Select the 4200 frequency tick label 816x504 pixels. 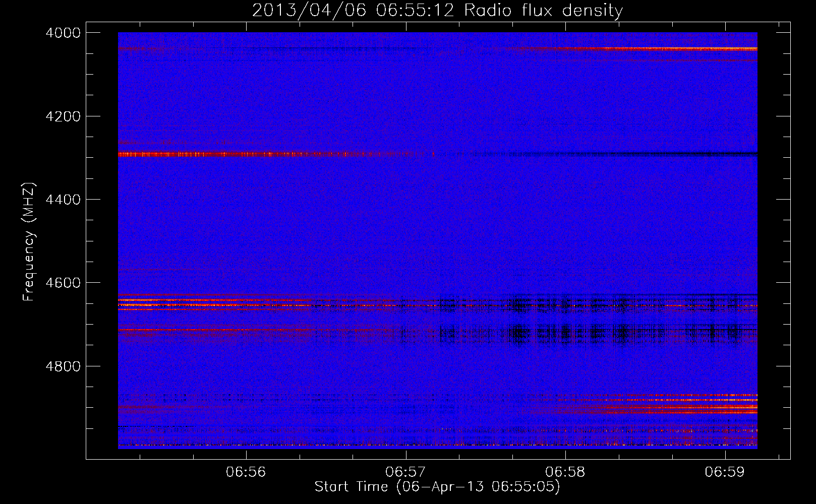click(63, 116)
